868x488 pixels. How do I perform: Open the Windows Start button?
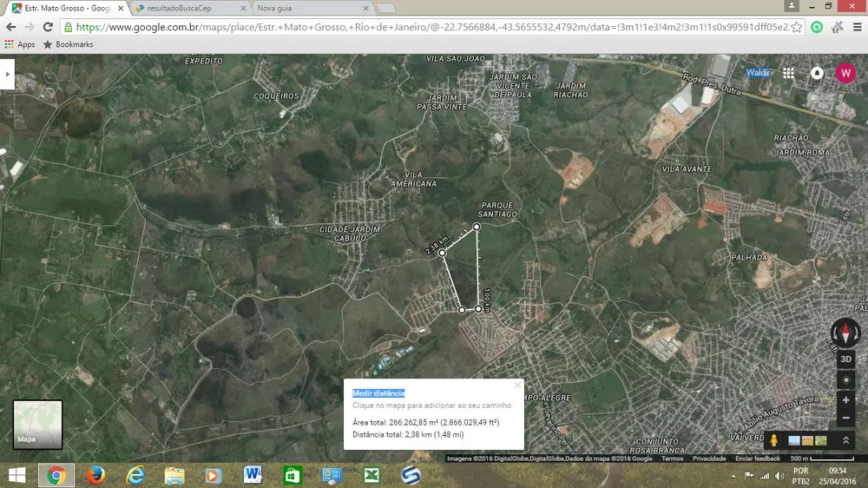(16, 475)
